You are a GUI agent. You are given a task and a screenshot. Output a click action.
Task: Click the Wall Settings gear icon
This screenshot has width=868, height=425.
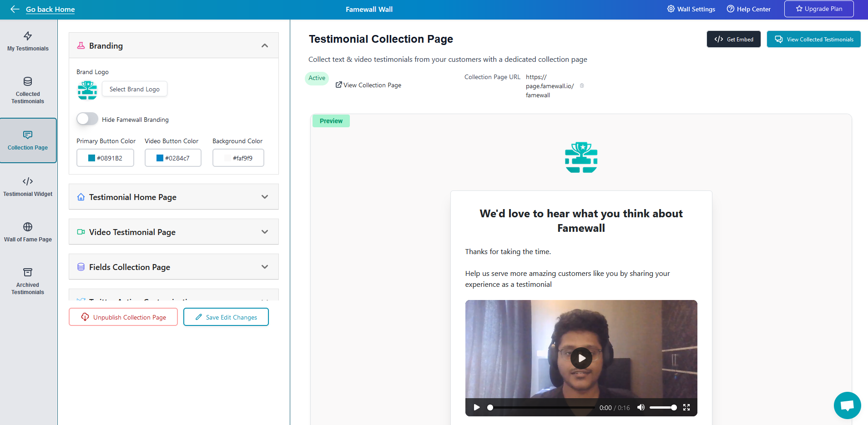tap(671, 9)
